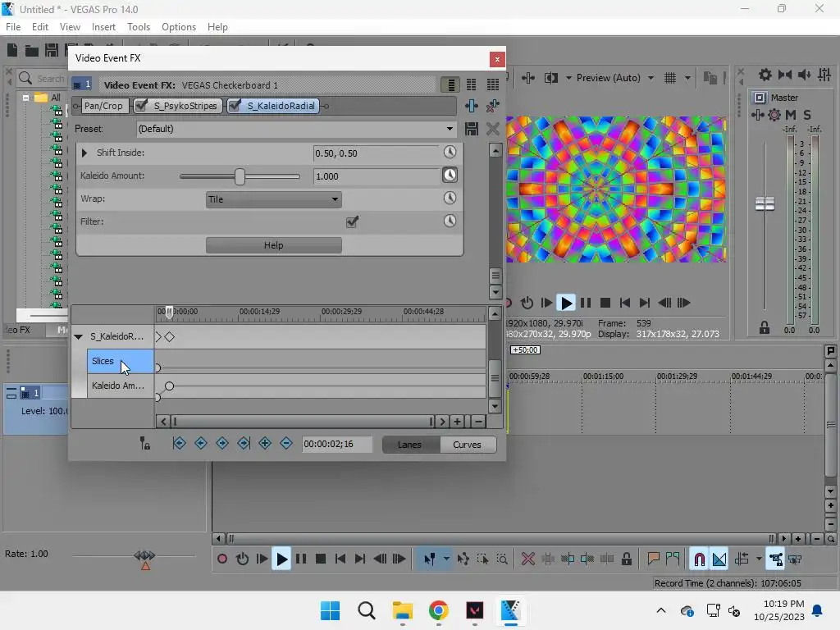This screenshot has height=630, width=840.
Task: Click the Kaleido Amount slider handle
Action: tap(240, 176)
